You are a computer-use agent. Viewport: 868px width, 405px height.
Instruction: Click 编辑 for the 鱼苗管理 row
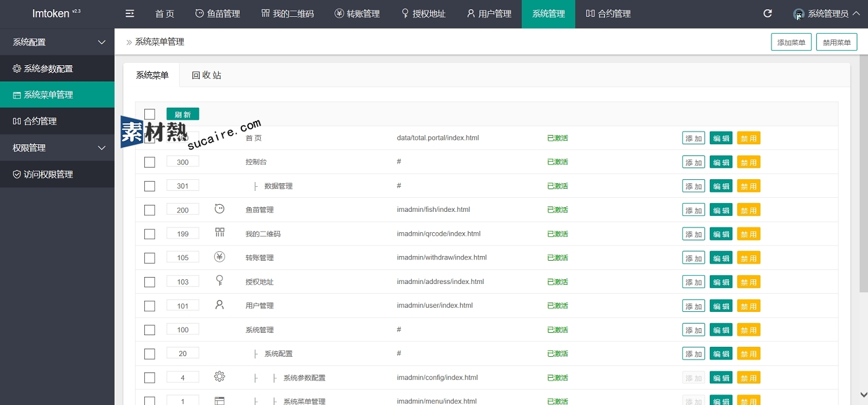tap(721, 210)
